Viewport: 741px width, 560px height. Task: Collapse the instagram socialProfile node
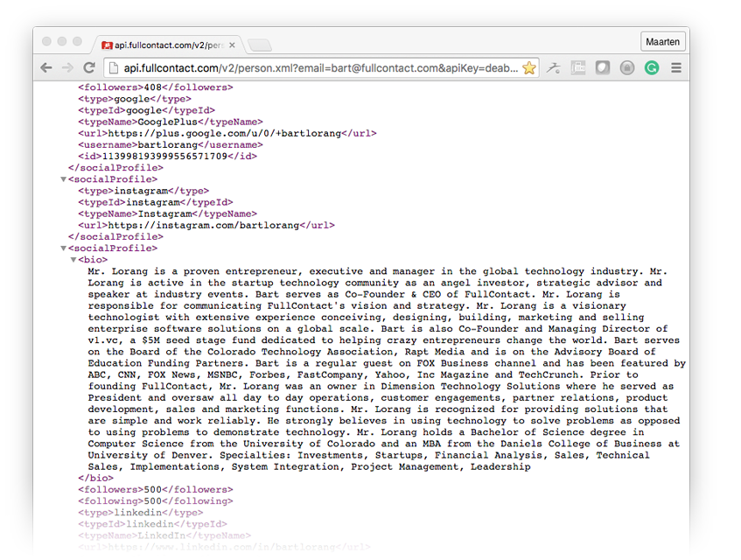click(x=63, y=179)
